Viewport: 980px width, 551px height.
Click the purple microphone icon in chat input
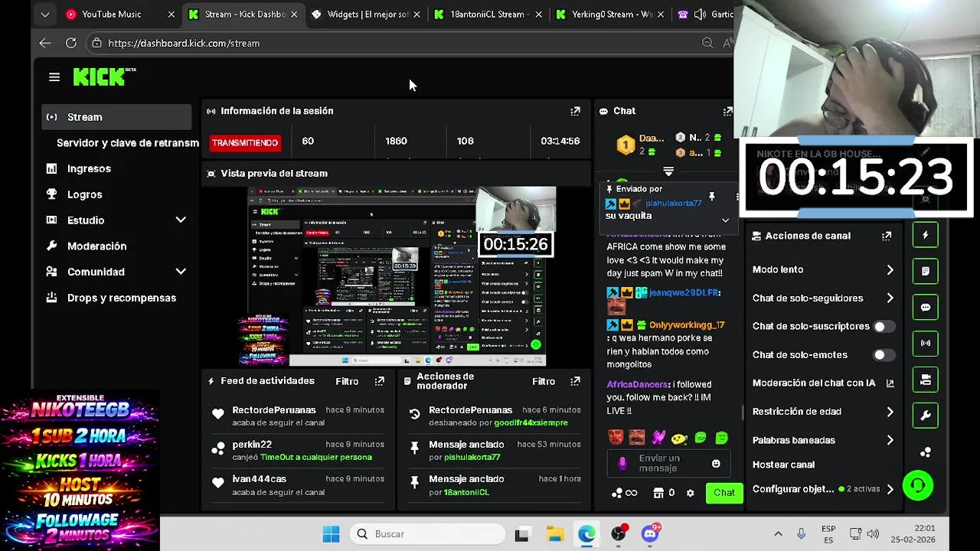622,464
